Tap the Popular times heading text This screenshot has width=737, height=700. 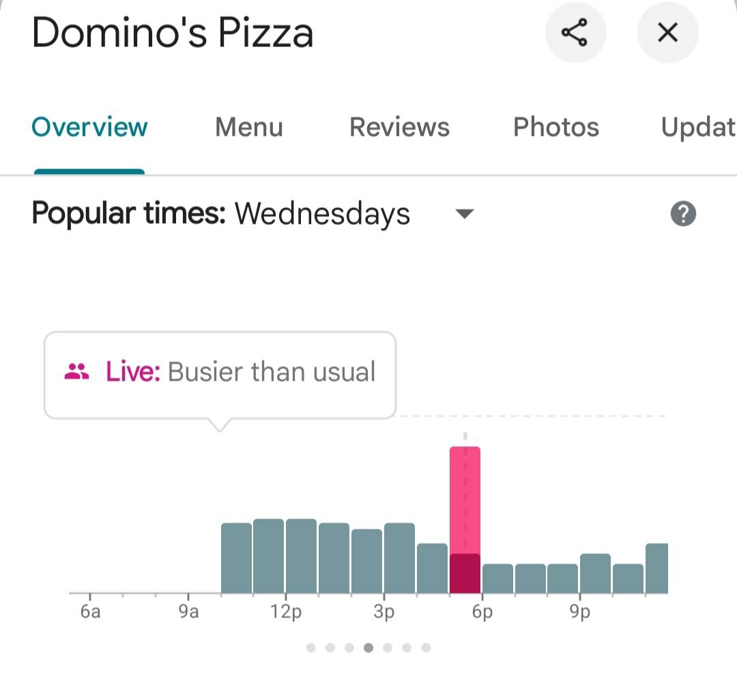click(x=129, y=214)
